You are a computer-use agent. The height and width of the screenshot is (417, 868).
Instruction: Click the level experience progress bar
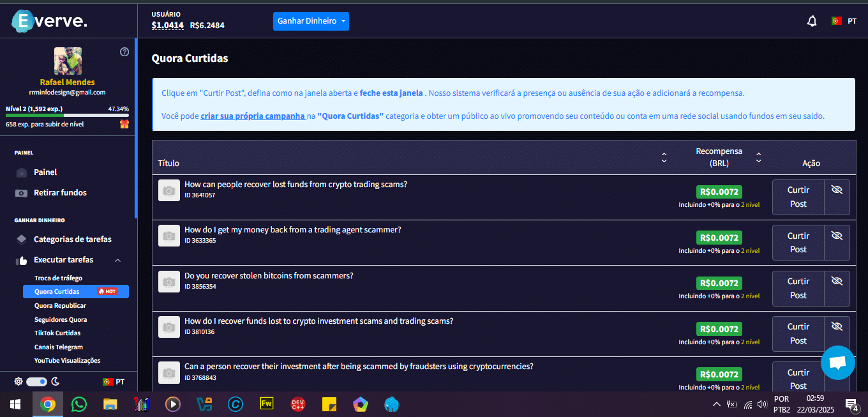coord(67,116)
